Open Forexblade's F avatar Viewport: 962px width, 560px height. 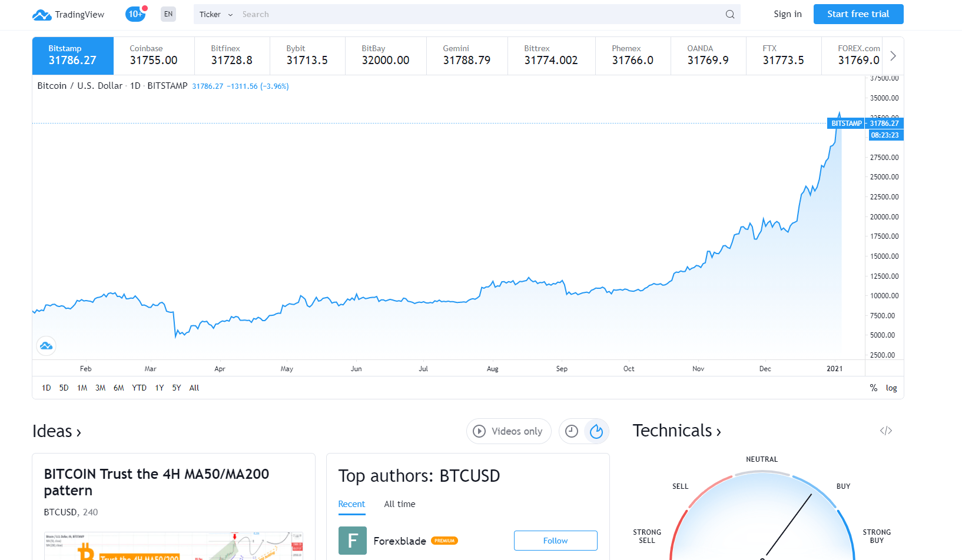pyautogui.click(x=353, y=541)
